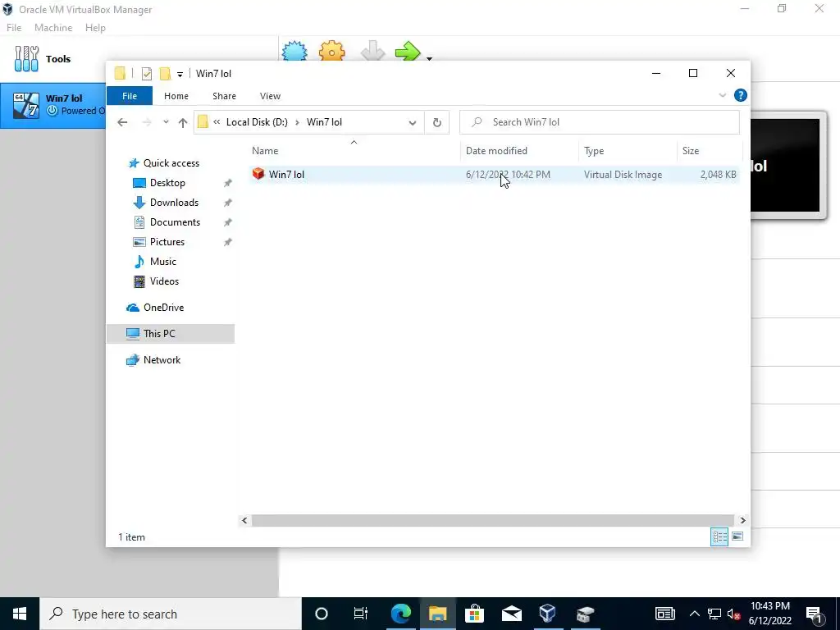Click the Search Win7 lol field

[600, 122]
